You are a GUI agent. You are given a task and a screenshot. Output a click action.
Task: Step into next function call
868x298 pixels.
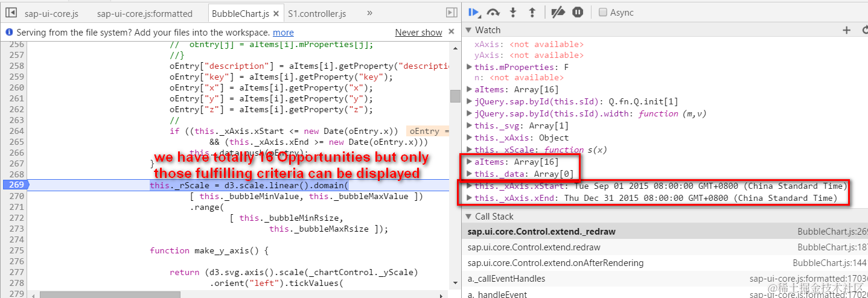[x=513, y=12]
